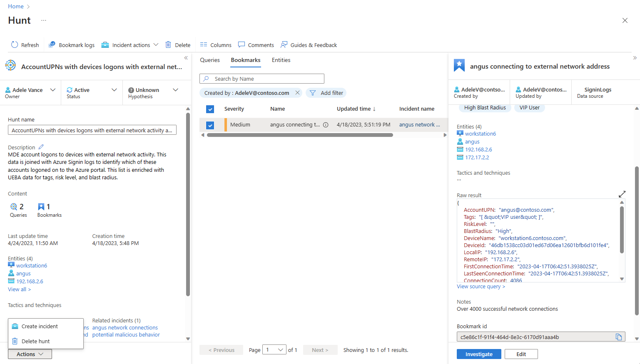Select the Bookmark logs icon
The height and width of the screenshot is (364, 640).
tap(52, 44)
